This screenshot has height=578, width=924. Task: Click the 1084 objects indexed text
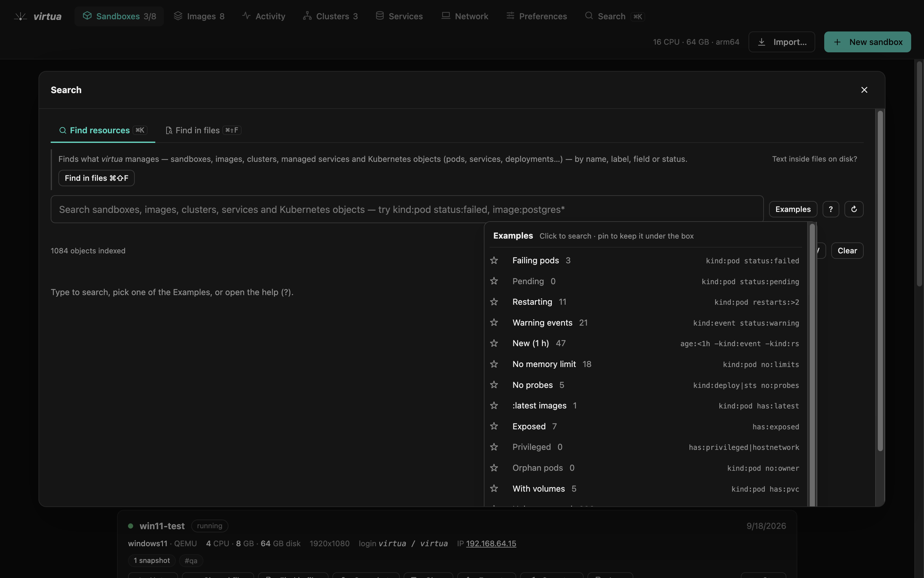[x=88, y=251]
